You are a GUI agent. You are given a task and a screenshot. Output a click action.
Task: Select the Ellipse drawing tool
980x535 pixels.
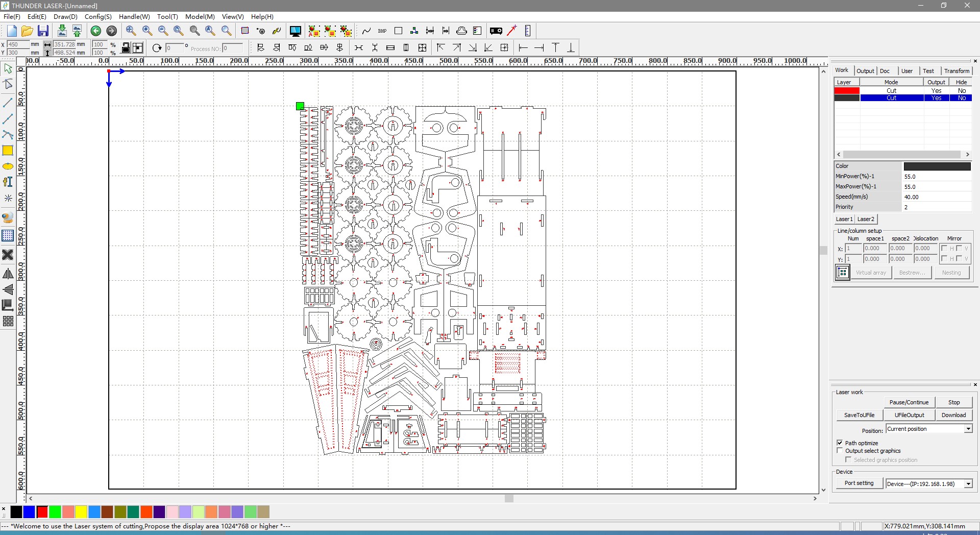[8, 166]
